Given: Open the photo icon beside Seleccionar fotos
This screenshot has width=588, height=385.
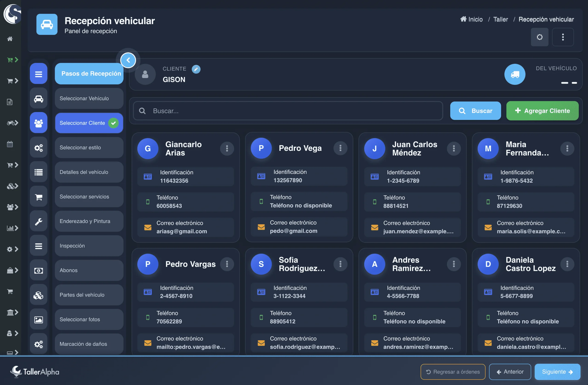Looking at the screenshot, I should point(38,319).
